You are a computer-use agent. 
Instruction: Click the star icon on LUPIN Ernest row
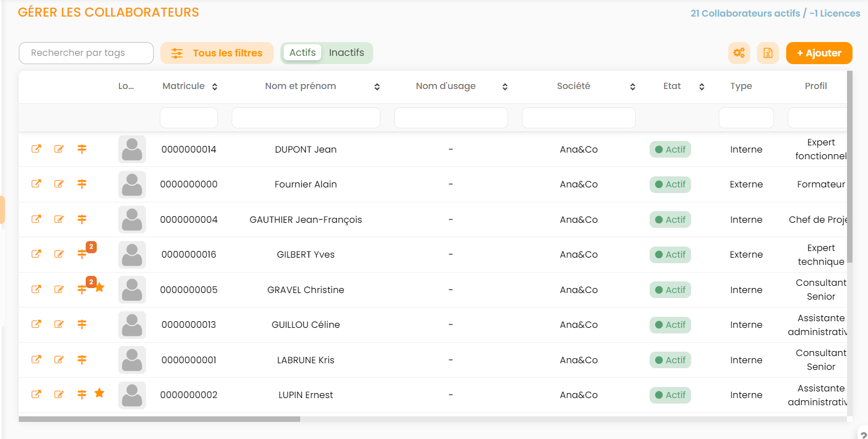point(100,393)
